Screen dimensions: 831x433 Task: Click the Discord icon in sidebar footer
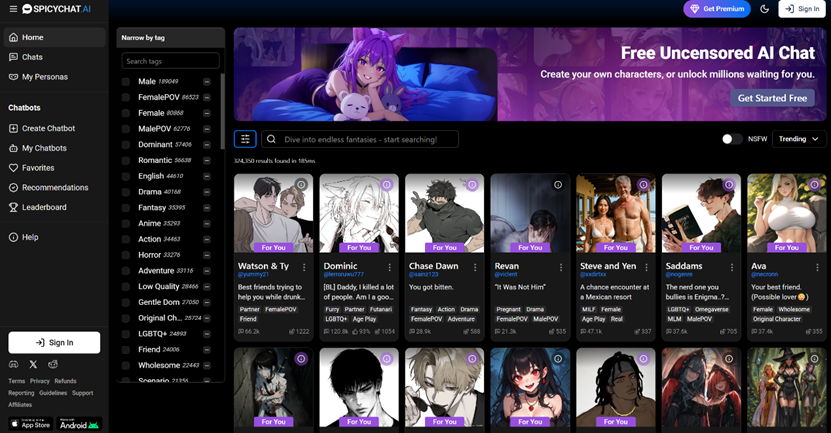click(14, 365)
